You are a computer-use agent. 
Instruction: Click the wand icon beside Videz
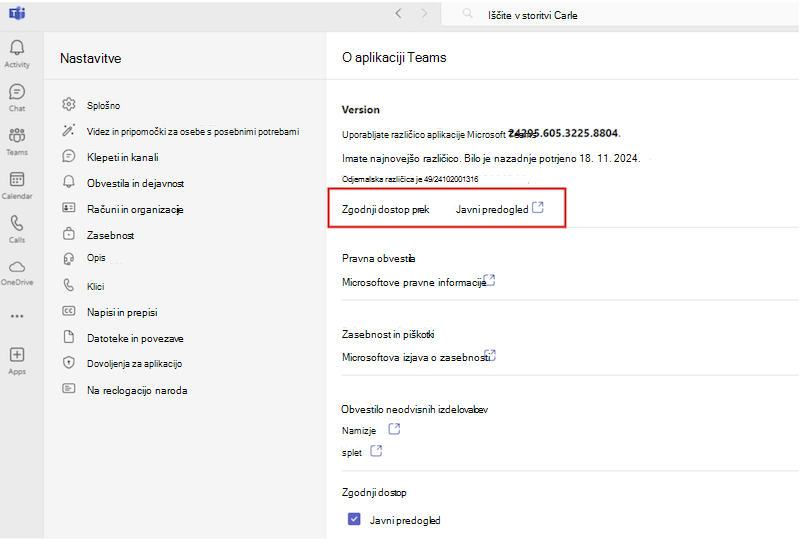[x=68, y=130]
